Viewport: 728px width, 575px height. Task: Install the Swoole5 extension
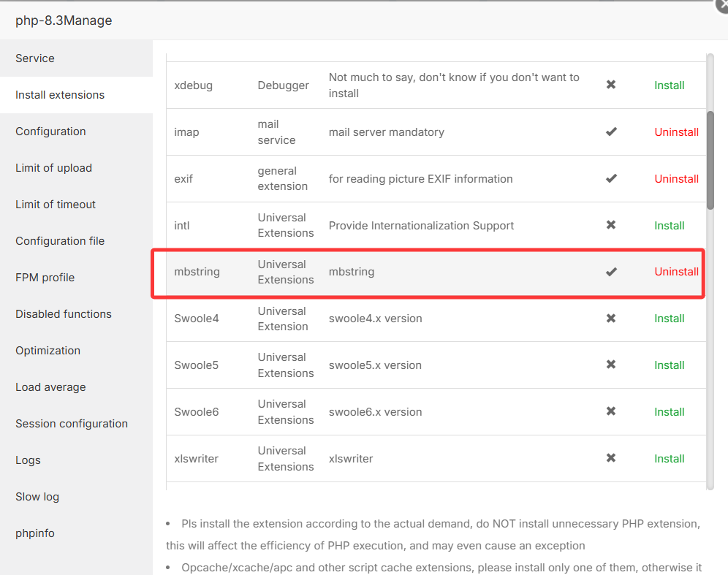[669, 365]
